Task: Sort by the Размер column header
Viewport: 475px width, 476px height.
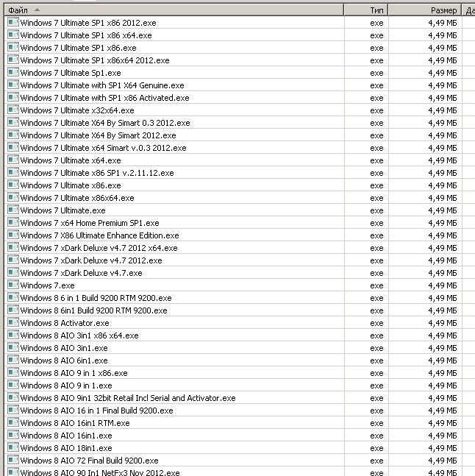Action: pyautogui.click(x=425, y=10)
